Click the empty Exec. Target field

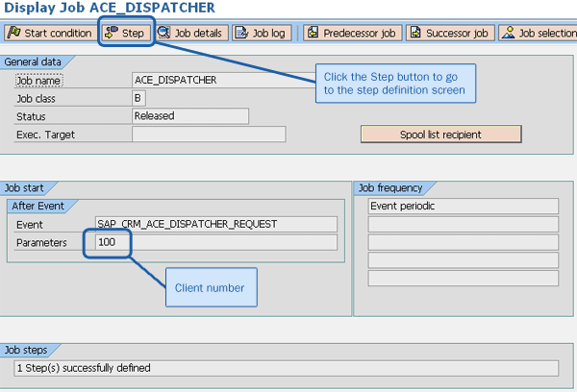[x=209, y=134]
